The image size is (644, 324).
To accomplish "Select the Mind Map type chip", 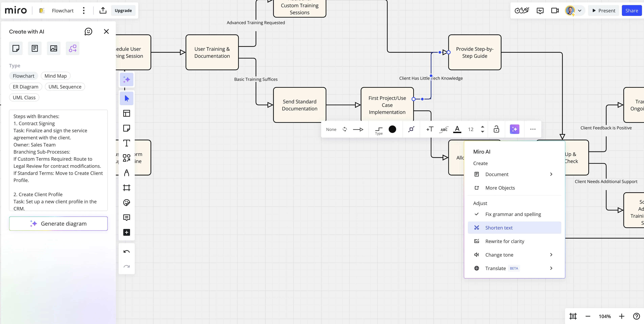I will click(x=56, y=76).
